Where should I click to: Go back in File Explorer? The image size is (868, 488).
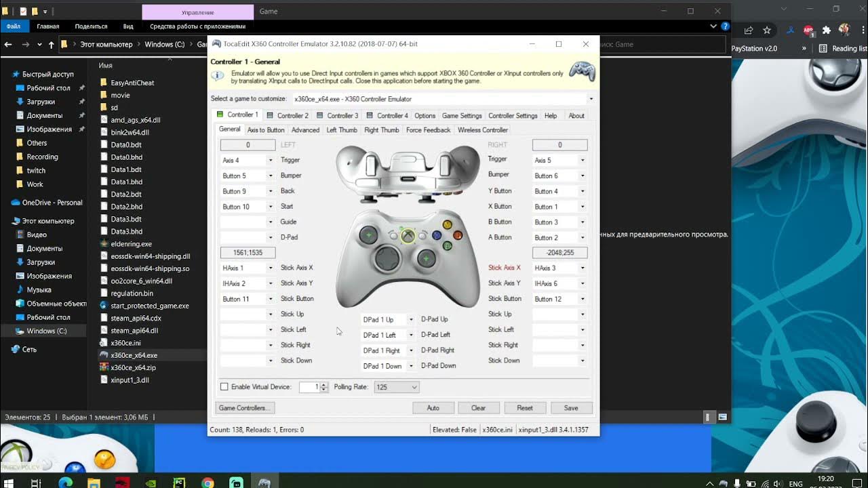coord(9,45)
